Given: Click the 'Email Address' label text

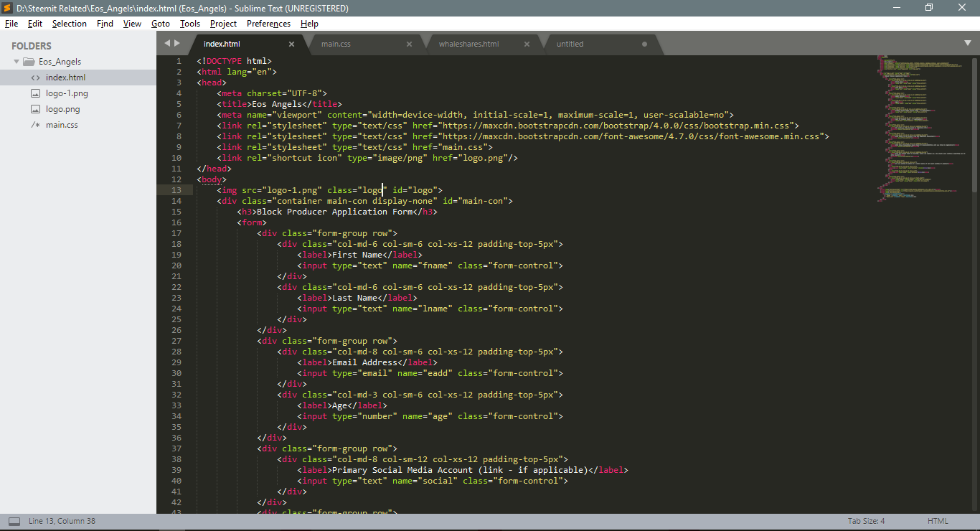Looking at the screenshot, I should pyautogui.click(x=364, y=362).
